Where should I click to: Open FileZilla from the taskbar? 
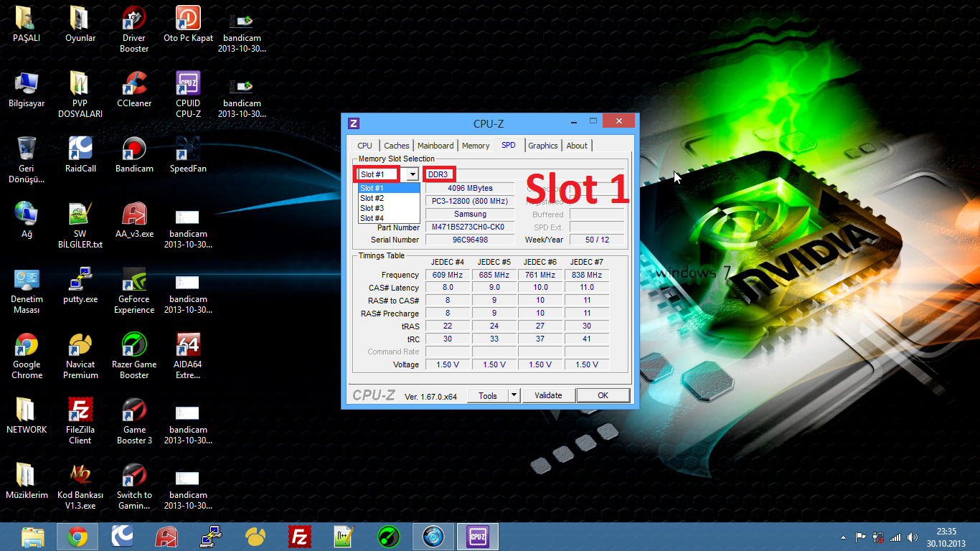[x=299, y=537]
